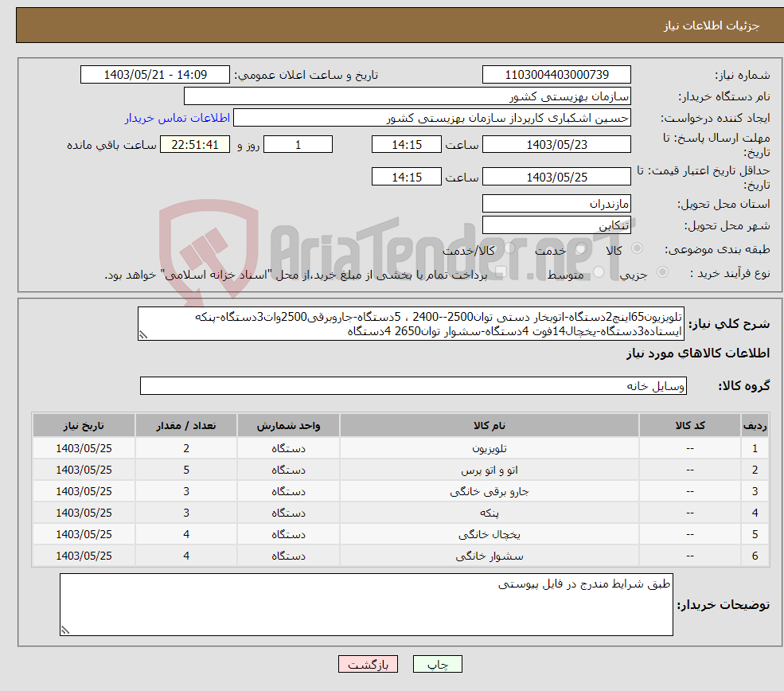Select the کالا radio button

pyautogui.click(x=637, y=248)
